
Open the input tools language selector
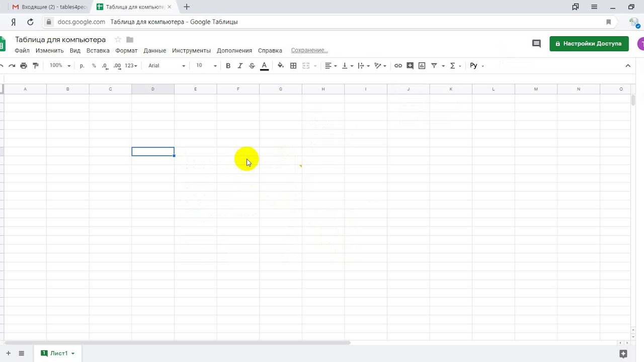pyautogui.click(x=476, y=65)
